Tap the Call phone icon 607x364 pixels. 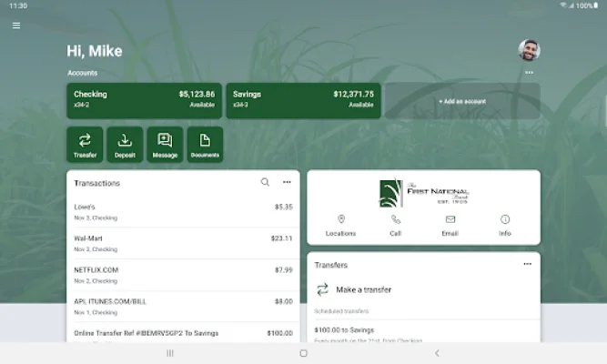click(395, 225)
